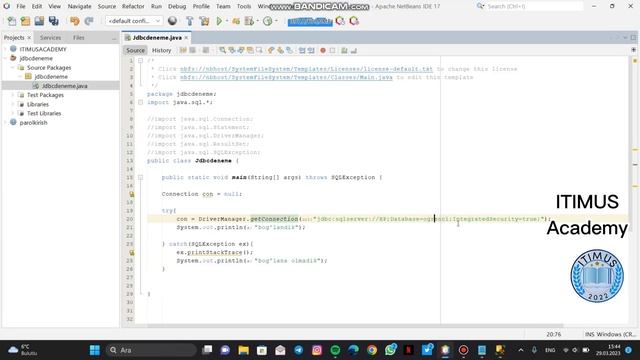Select the ITIMUSACADEMY project
Image resolution: width=640 pixels, height=360 pixels.
click(43, 49)
